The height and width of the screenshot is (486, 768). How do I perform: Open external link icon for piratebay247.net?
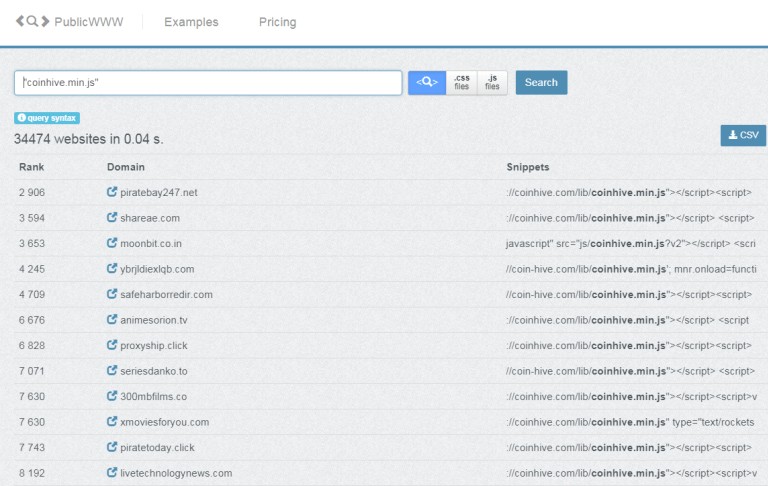click(x=112, y=192)
